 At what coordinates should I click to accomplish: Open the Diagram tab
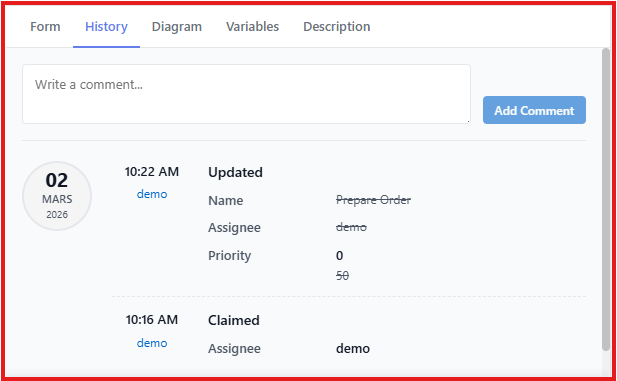(x=177, y=27)
